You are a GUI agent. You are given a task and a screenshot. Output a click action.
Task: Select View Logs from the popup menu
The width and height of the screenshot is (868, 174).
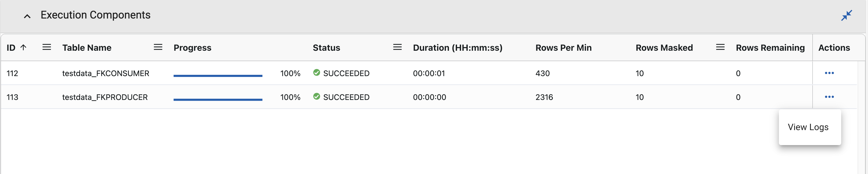click(x=808, y=127)
